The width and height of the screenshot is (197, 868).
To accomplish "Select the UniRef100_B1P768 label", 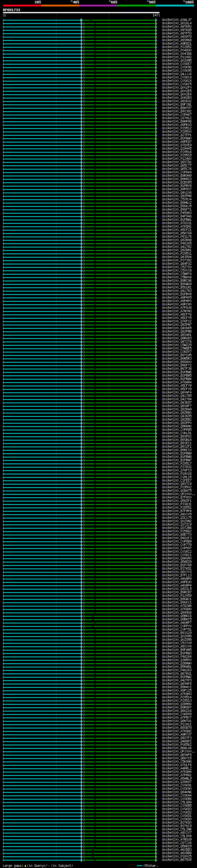I will (x=176, y=565).
